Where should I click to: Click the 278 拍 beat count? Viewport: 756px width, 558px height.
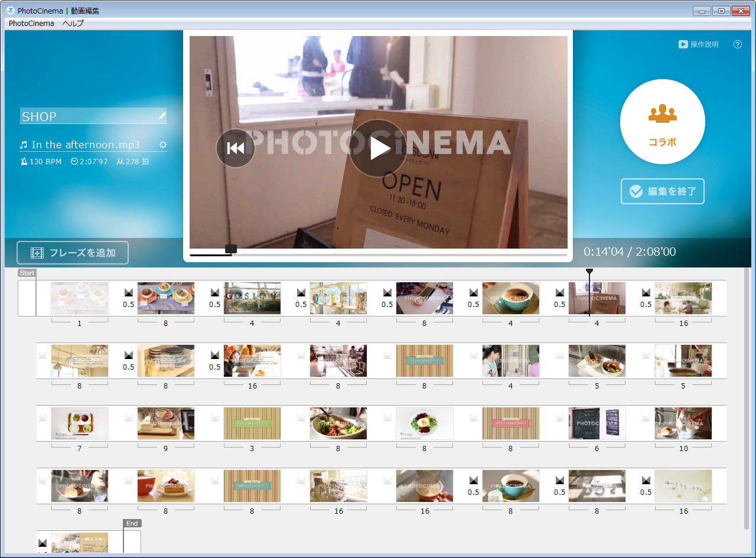[133, 161]
